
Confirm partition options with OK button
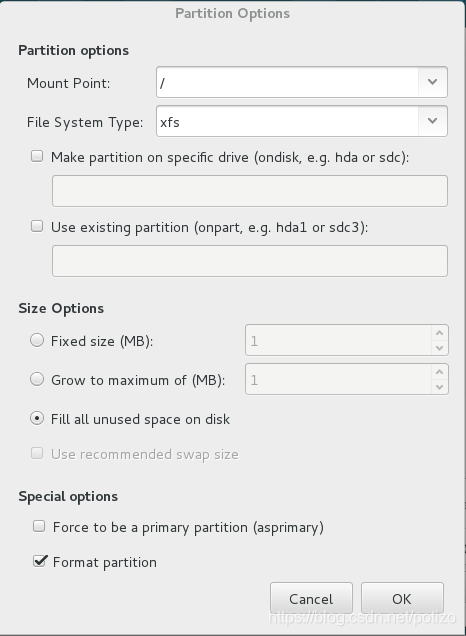coord(402,599)
